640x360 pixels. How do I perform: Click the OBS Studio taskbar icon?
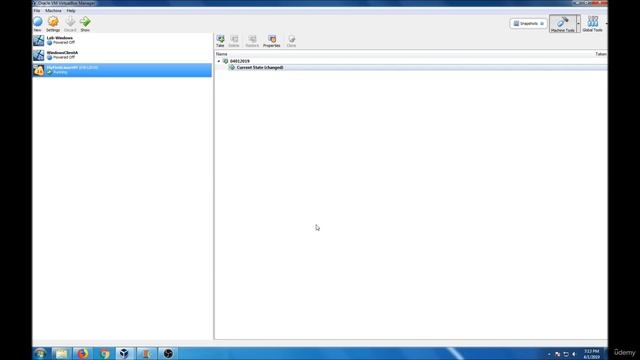point(168,353)
